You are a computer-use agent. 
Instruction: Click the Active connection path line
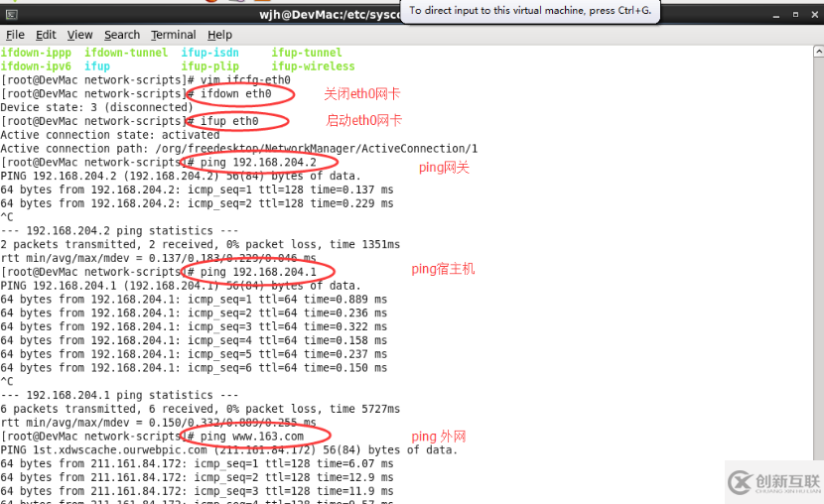point(239,149)
